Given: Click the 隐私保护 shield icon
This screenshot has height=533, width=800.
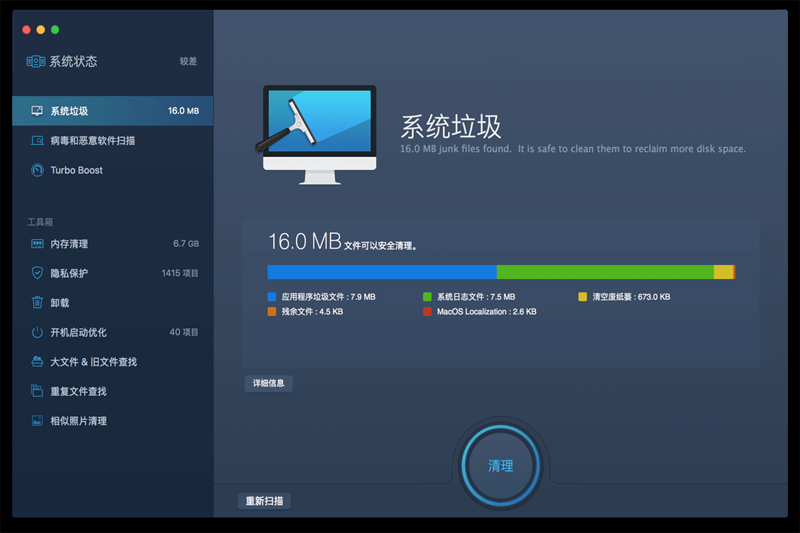Looking at the screenshot, I should [x=37, y=273].
